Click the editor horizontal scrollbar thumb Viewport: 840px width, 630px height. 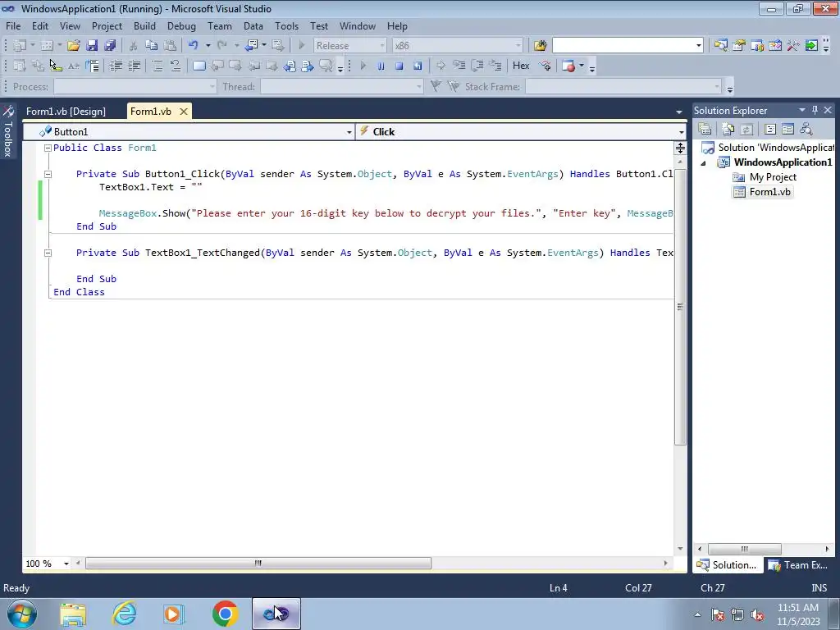258,563
